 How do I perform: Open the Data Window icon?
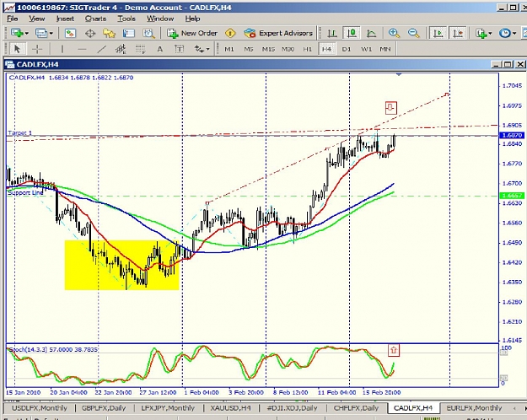pyautogui.click(x=90, y=33)
